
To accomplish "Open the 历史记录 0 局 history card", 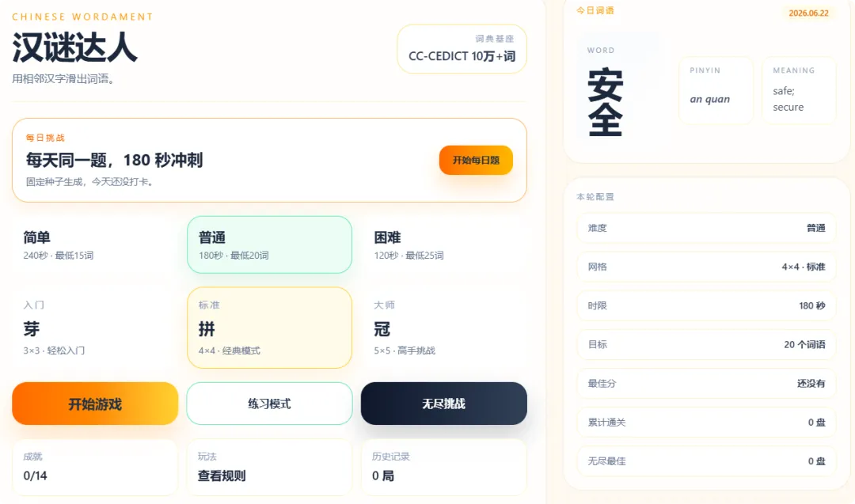I will point(444,468).
